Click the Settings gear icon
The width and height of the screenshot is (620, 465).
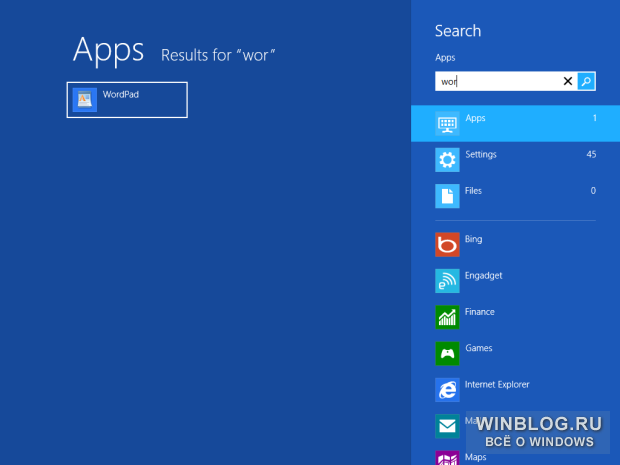(447, 160)
